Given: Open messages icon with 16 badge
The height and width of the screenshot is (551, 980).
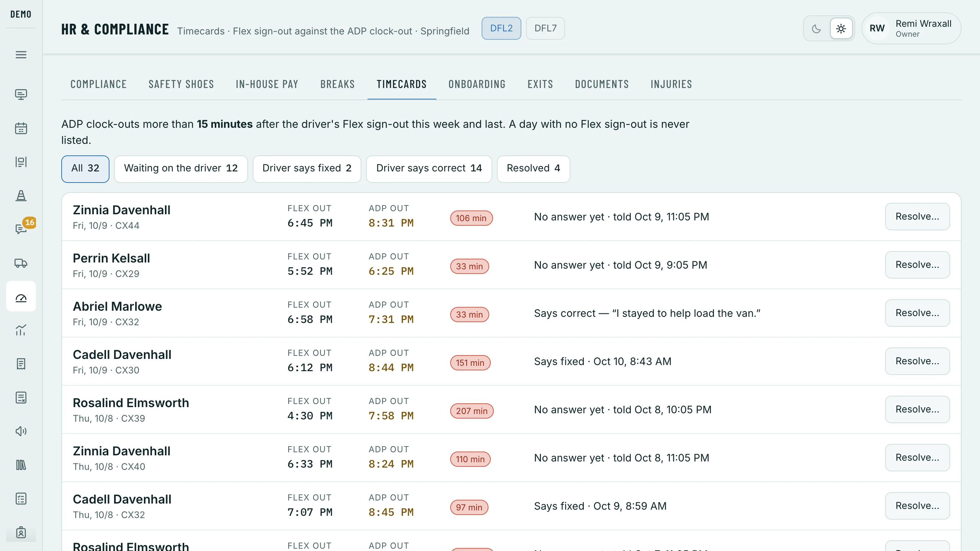Looking at the screenshot, I should tap(21, 229).
